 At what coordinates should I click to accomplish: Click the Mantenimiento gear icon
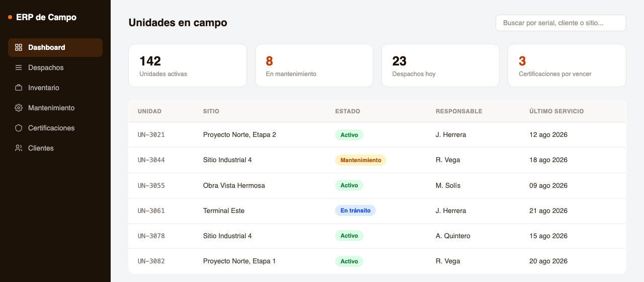click(19, 108)
